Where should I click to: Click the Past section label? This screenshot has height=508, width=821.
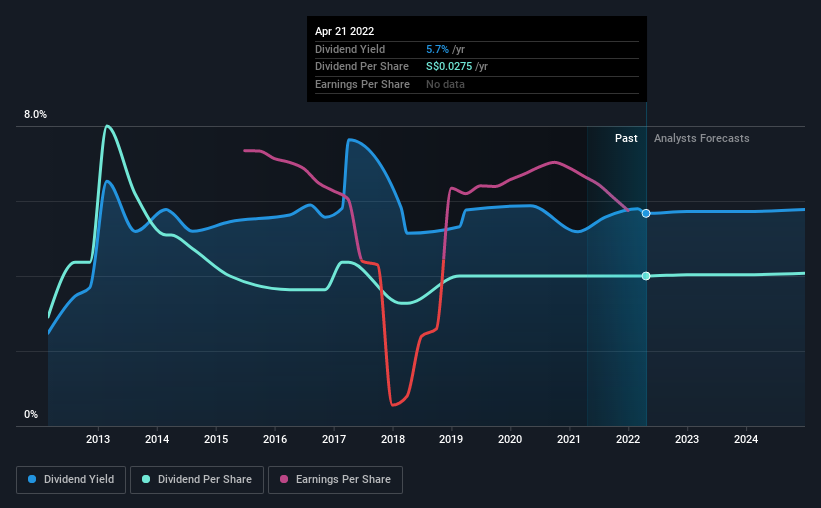coord(626,138)
